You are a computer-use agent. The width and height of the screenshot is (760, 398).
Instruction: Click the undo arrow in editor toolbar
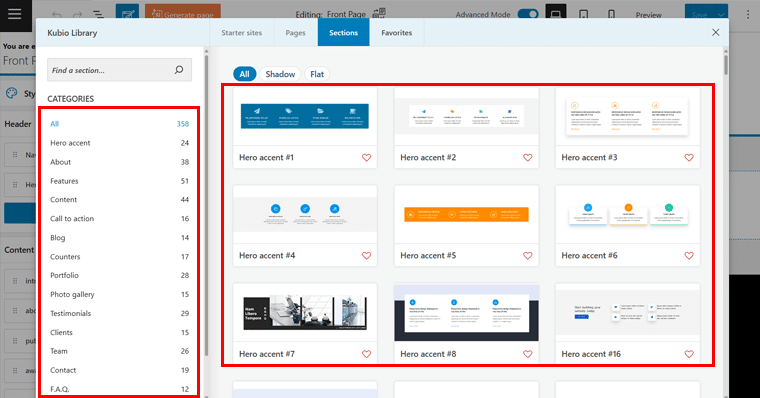pos(57,15)
